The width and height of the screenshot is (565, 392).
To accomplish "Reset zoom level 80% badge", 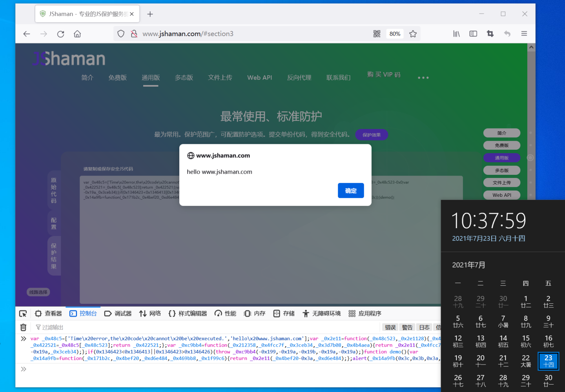I will (395, 34).
